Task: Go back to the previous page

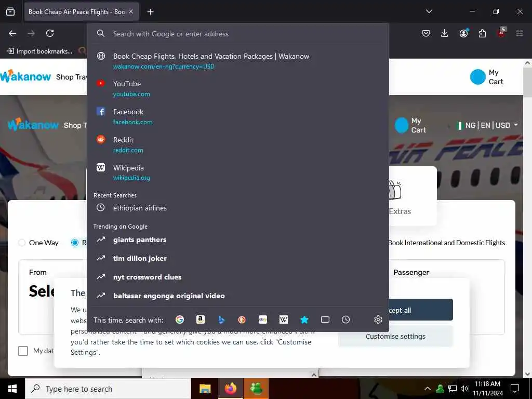Action: (12, 33)
